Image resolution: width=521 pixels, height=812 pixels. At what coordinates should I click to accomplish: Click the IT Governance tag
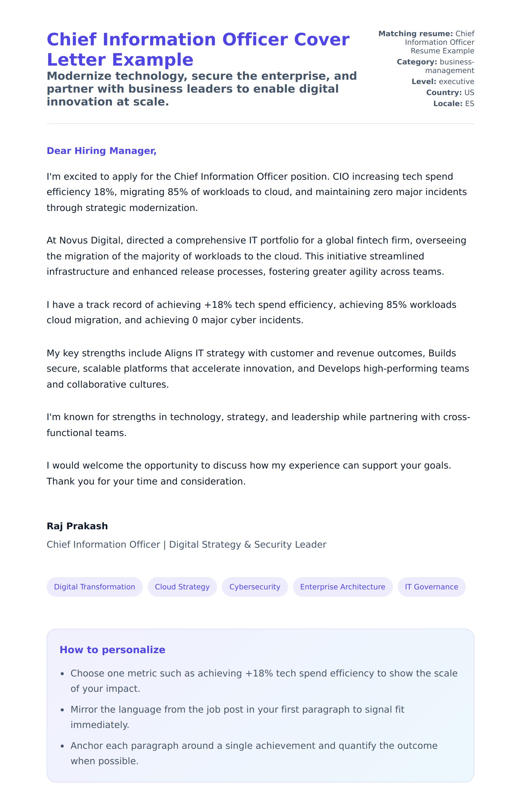pyautogui.click(x=431, y=587)
